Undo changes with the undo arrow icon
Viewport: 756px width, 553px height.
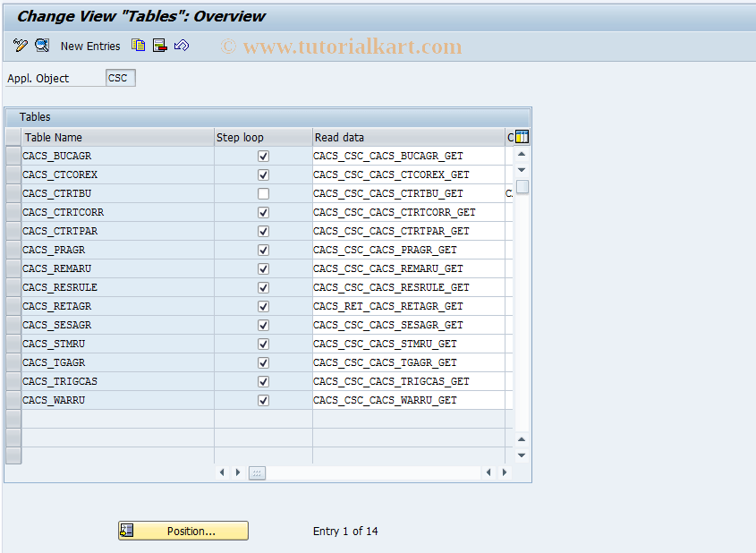coord(182,46)
